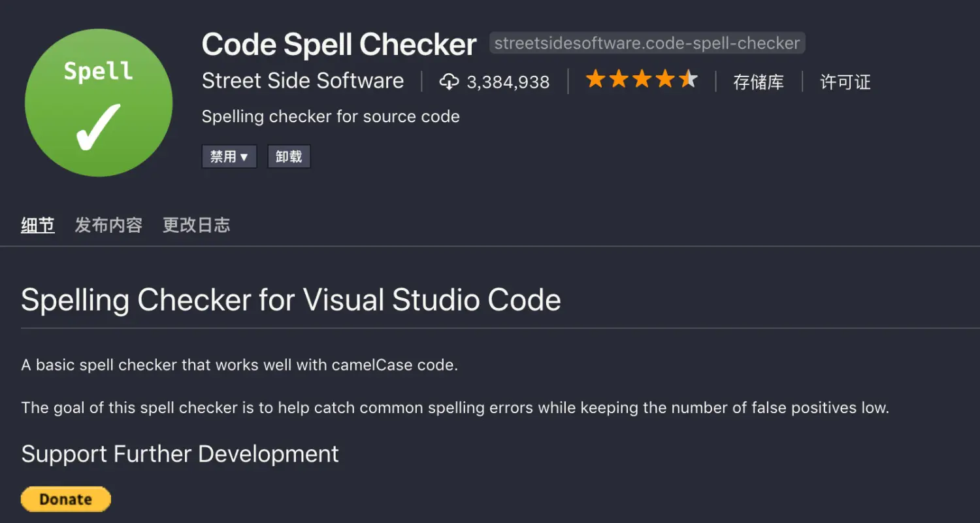This screenshot has width=980, height=523.
Task: Click the second star of the rating
Action: pos(619,78)
